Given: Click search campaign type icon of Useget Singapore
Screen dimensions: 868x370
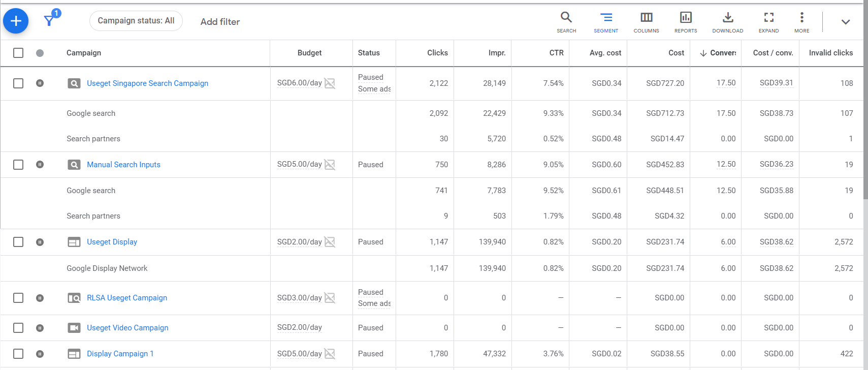Looking at the screenshot, I should tap(74, 83).
